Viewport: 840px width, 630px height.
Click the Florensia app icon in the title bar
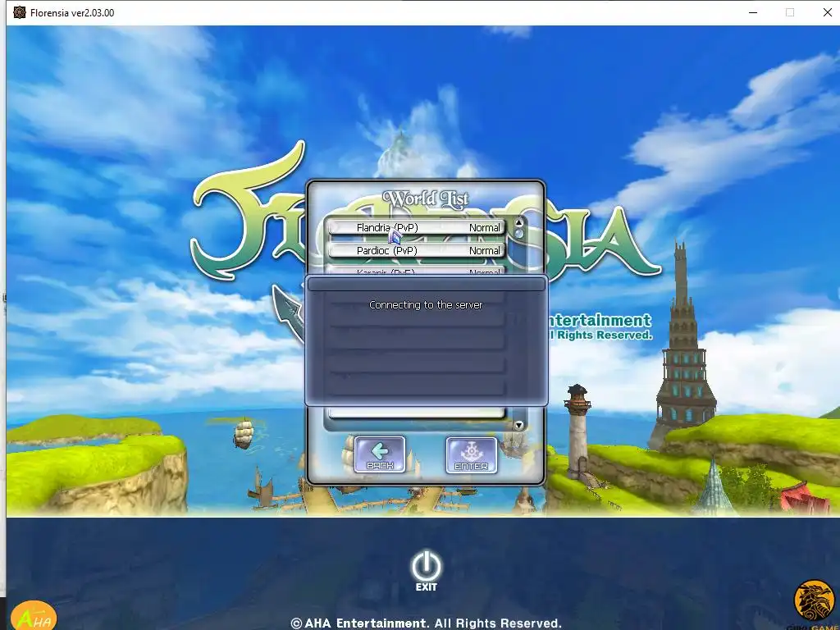(x=20, y=12)
